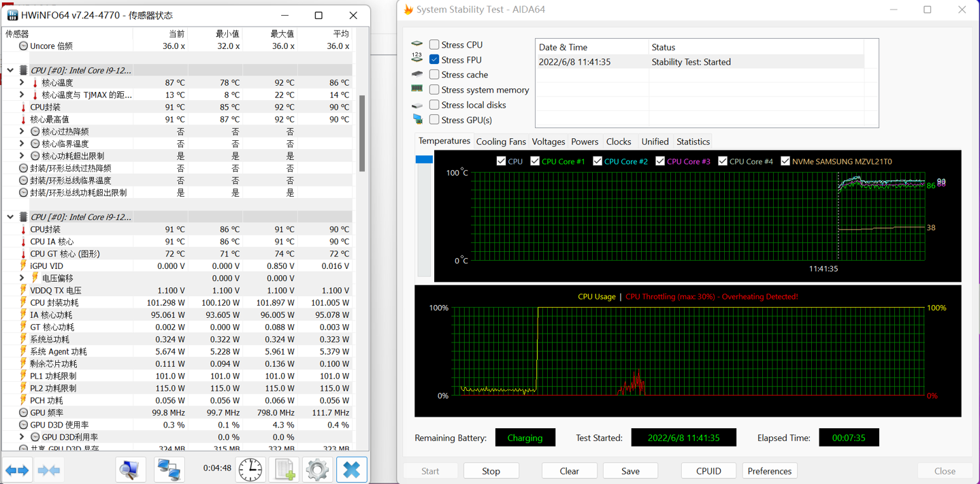Enable the Stress CPU checkbox
This screenshot has height=484, width=980.
[434, 44]
